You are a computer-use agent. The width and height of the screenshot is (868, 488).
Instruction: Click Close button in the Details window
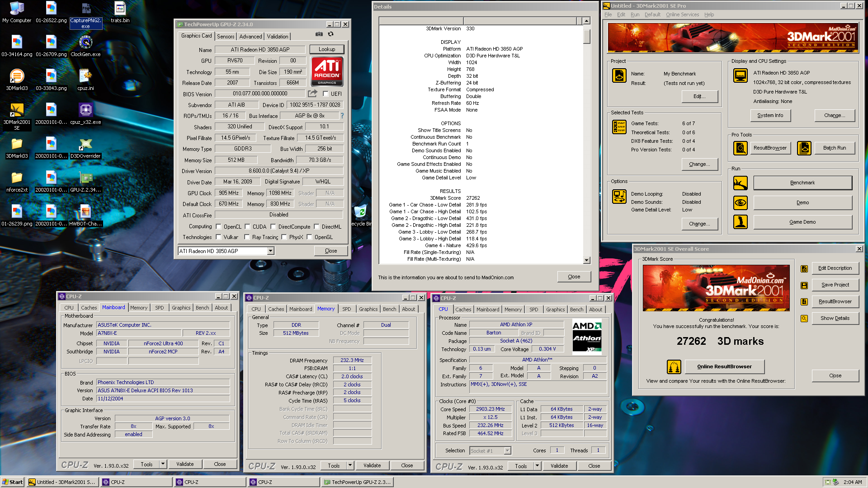(574, 277)
